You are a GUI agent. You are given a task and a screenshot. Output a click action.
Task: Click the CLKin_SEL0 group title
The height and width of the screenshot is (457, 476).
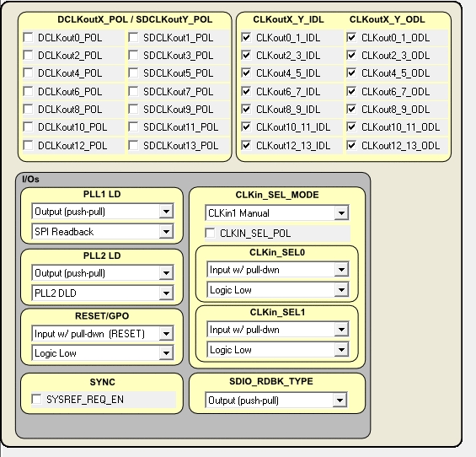(x=277, y=252)
